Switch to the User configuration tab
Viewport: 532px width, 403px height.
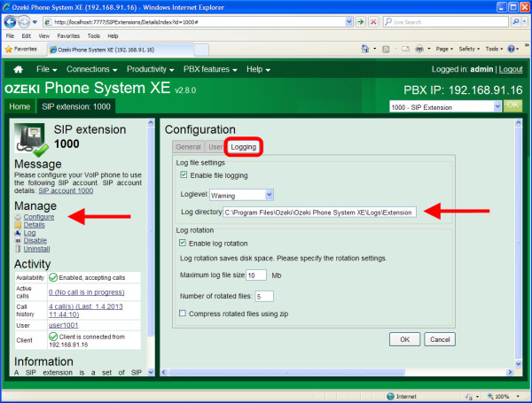215,147
